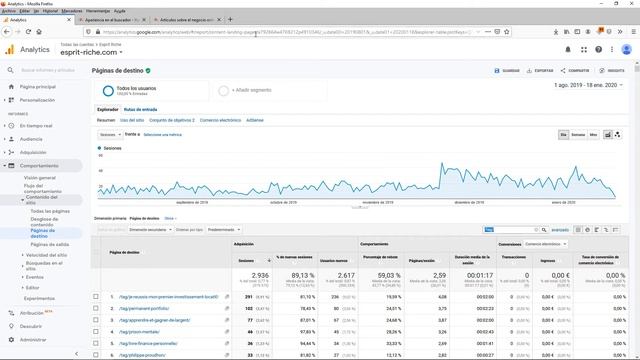Click the Página principal home icon
Screen dimensions: 640x360
[11, 87]
